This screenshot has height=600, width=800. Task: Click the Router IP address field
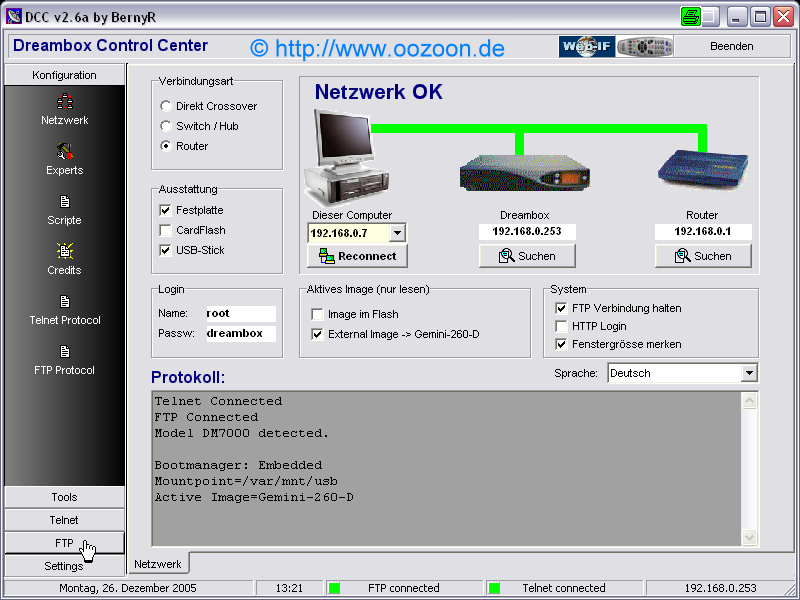coord(703,232)
